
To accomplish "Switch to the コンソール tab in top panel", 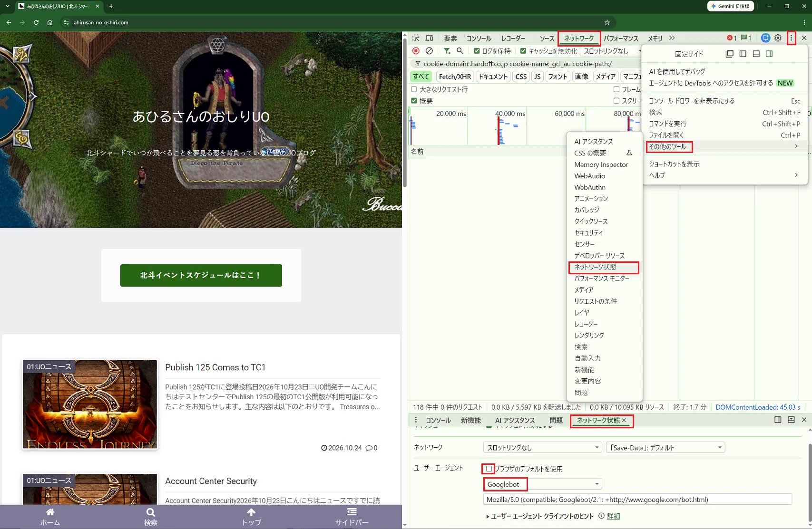I will tap(479, 38).
